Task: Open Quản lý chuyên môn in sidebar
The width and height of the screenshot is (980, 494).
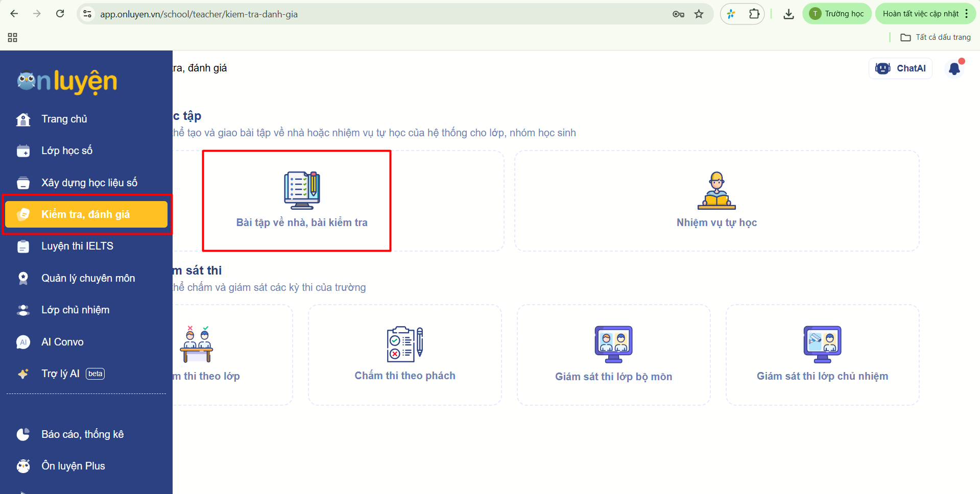Action: point(88,278)
